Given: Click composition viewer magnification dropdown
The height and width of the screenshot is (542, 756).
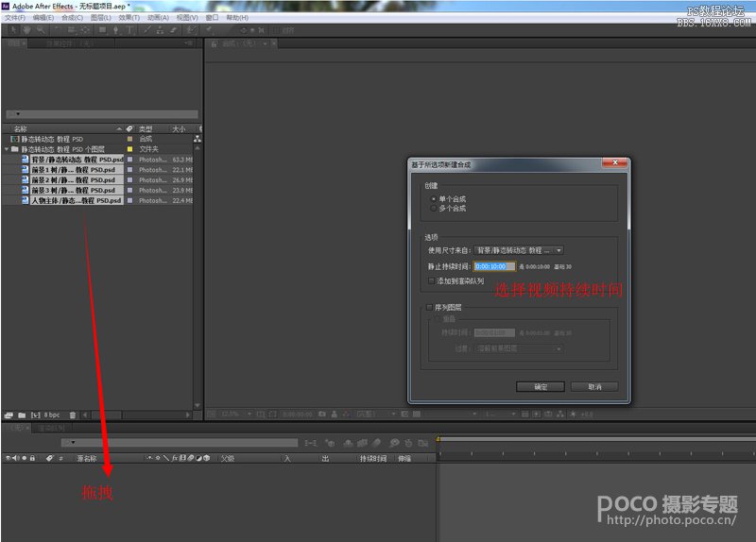Looking at the screenshot, I should point(236,414).
